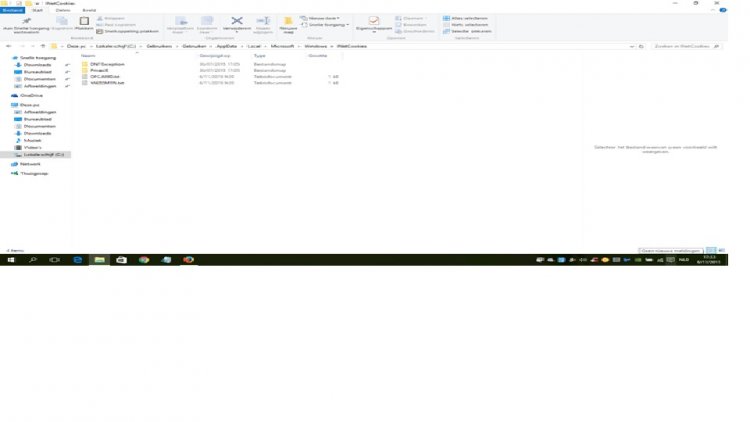Image resolution: width=750 pixels, height=422 pixels.
Task: Switch to the Delen ribbon tab
Action: coord(62,10)
